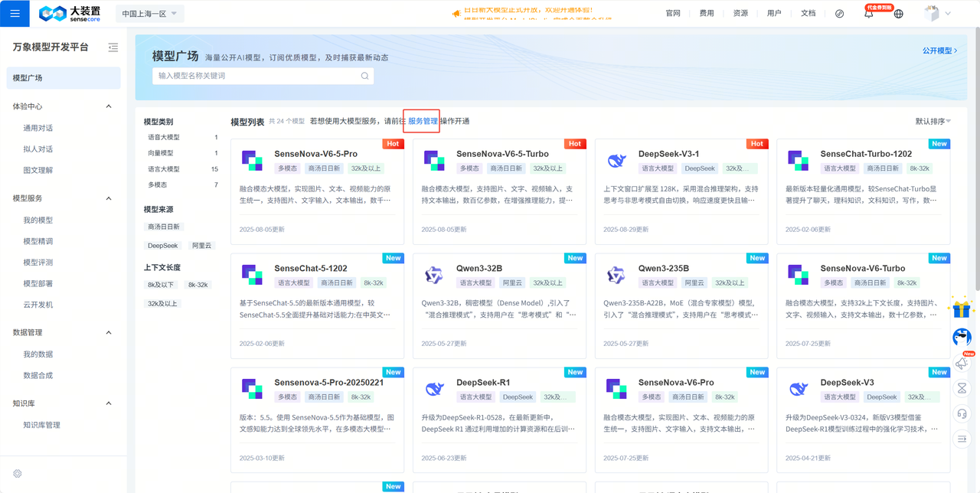Collapse the sidebar using the fold icon

click(113, 47)
